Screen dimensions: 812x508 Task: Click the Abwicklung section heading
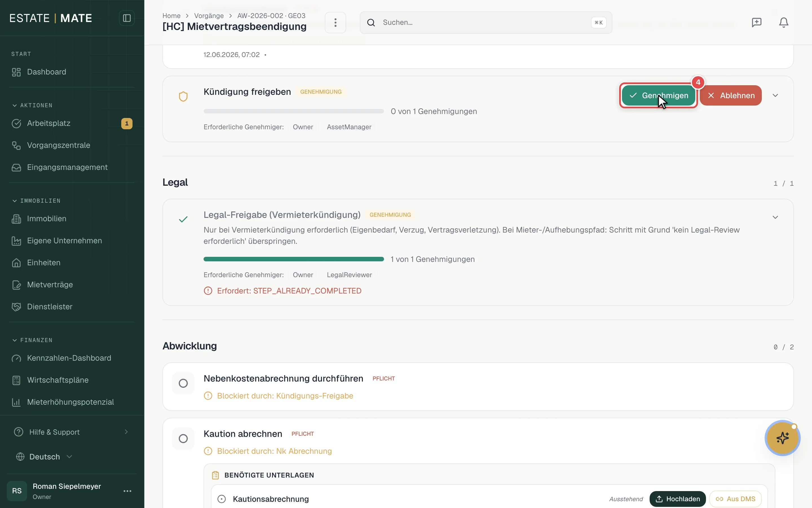pos(189,346)
